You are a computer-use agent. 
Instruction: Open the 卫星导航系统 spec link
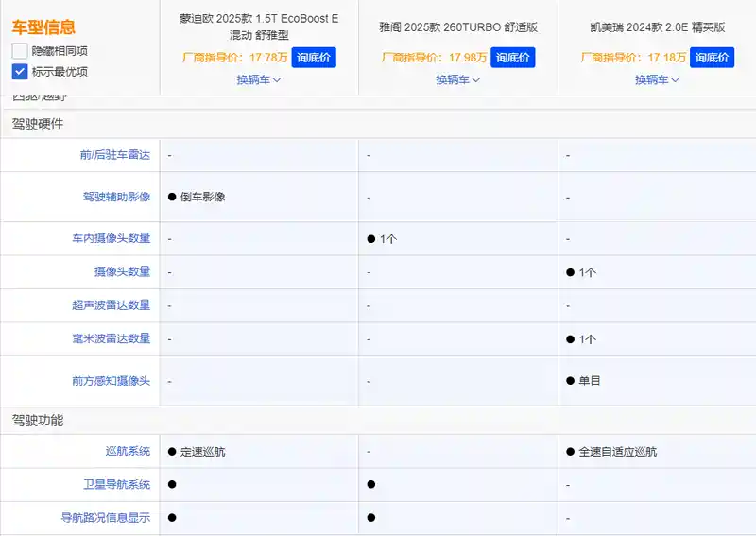tap(116, 484)
